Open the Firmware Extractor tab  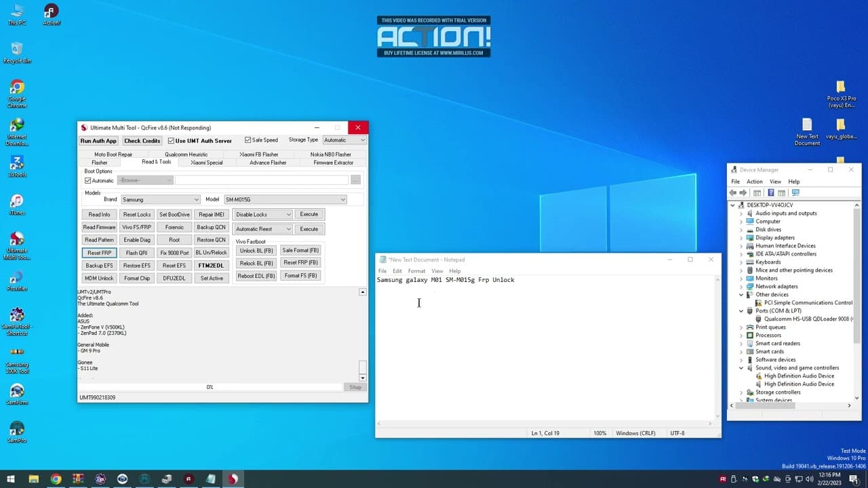click(x=333, y=163)
